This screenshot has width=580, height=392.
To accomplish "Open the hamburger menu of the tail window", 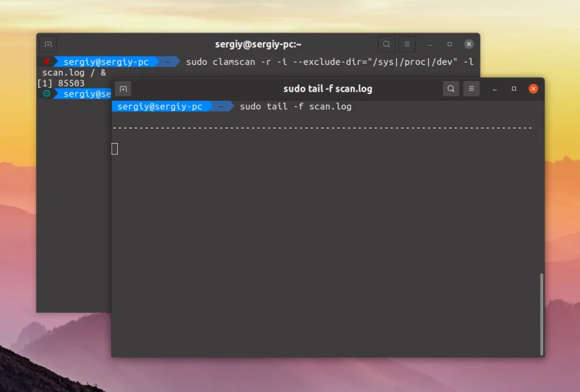I will (471, 88).
